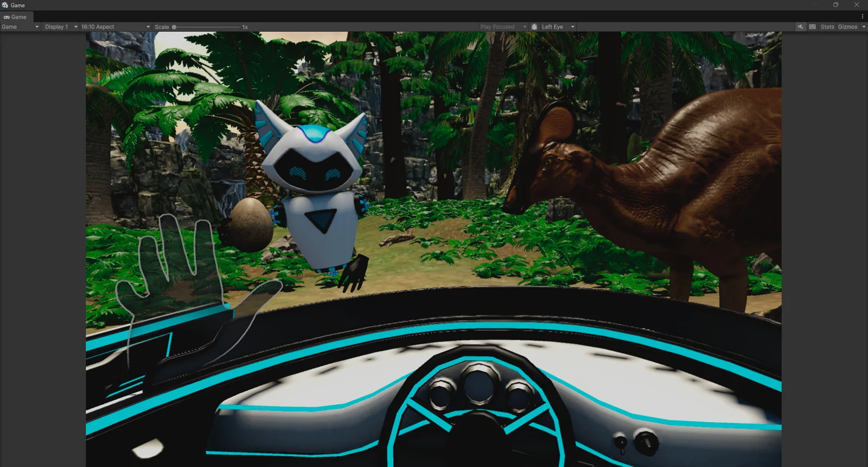868x467 pixels.
Task: Click the 1x scale value
Action: (x=245, y=27)
